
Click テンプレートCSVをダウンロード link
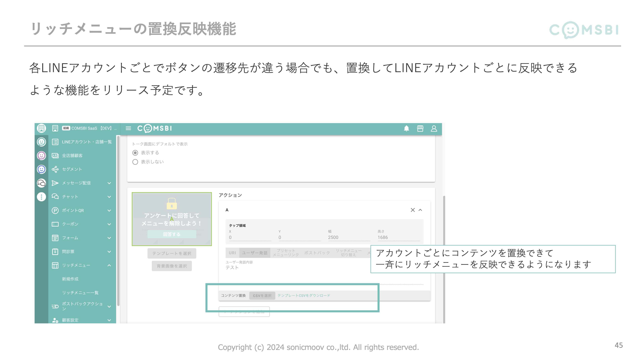point(304,295)
